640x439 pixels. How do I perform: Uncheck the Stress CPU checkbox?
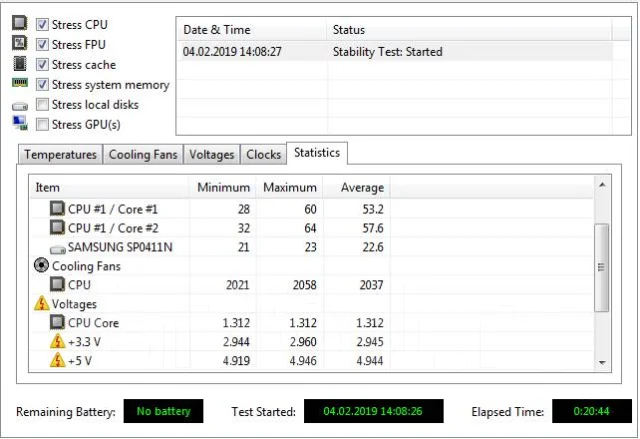point(42,24)
